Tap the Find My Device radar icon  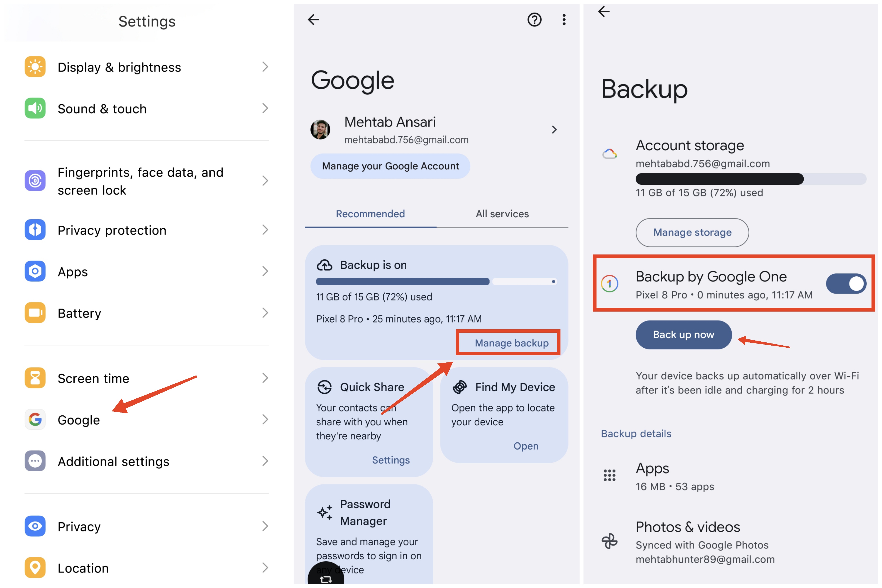(x=460, y=387)
